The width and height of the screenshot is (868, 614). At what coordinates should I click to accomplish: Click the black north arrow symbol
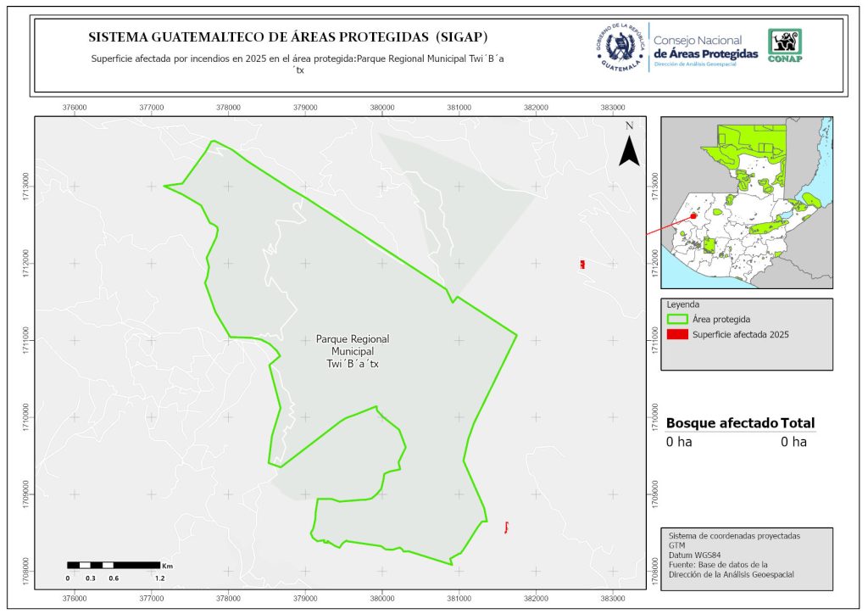[x=628, y=148]
